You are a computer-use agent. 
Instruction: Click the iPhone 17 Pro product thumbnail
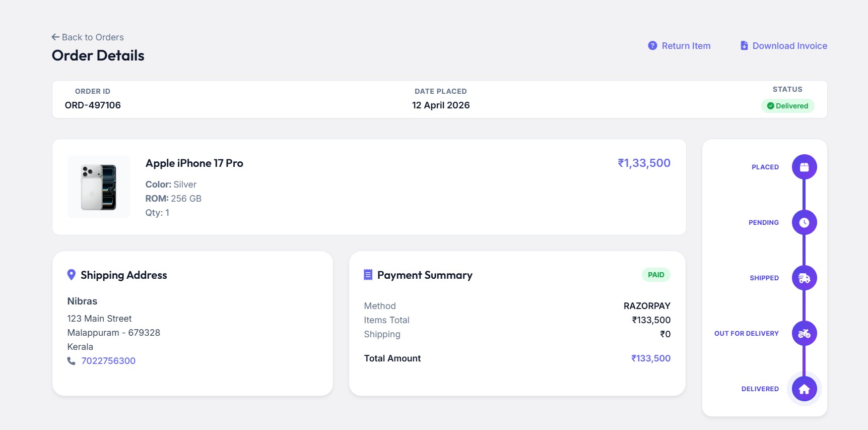(x=99, y=187)
